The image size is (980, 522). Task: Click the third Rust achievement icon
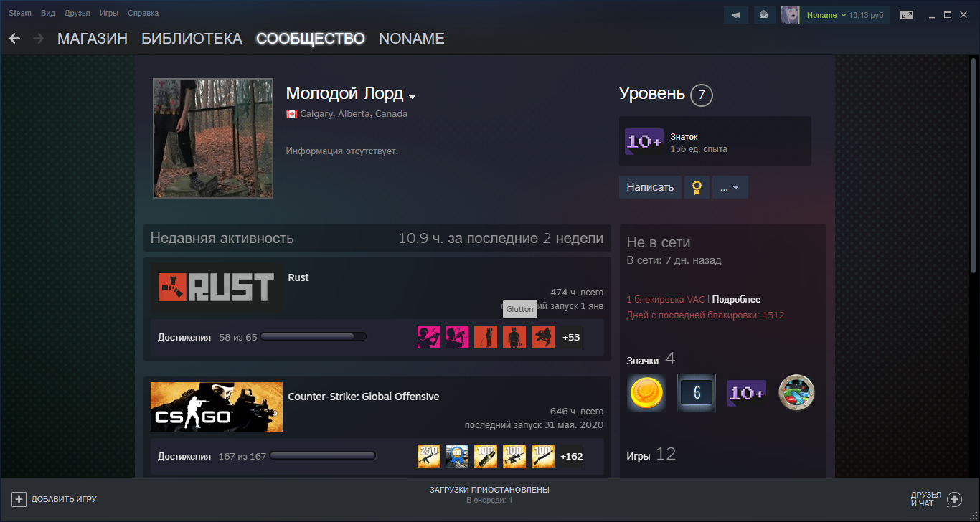(486, 337)
